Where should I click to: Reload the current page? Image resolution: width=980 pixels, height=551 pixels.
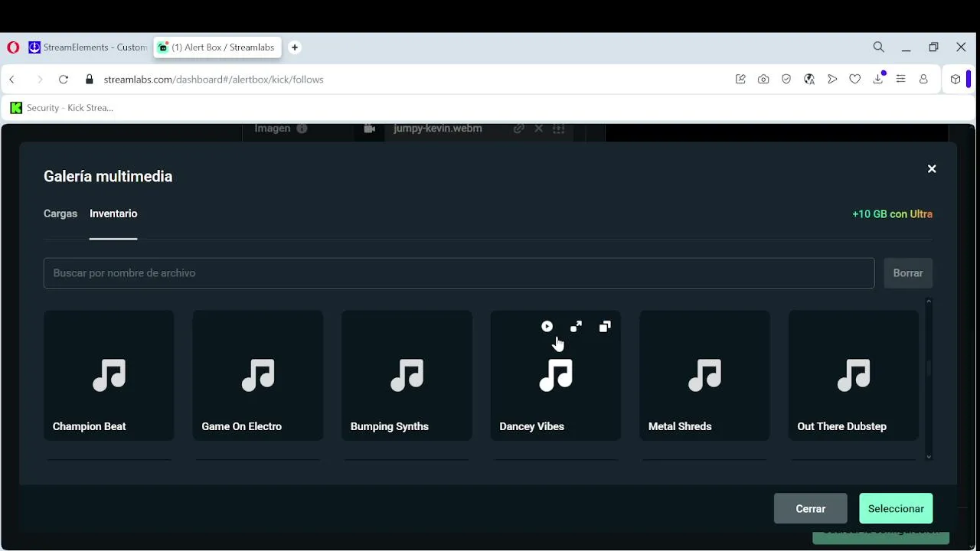[64, 80]
